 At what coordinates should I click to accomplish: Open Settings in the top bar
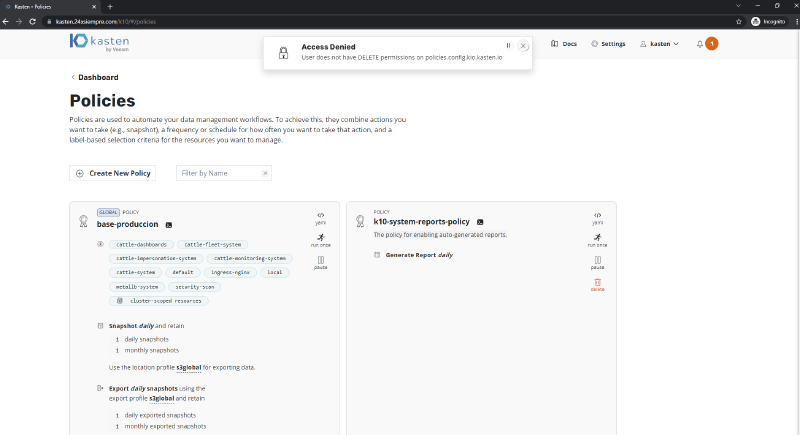608,44
